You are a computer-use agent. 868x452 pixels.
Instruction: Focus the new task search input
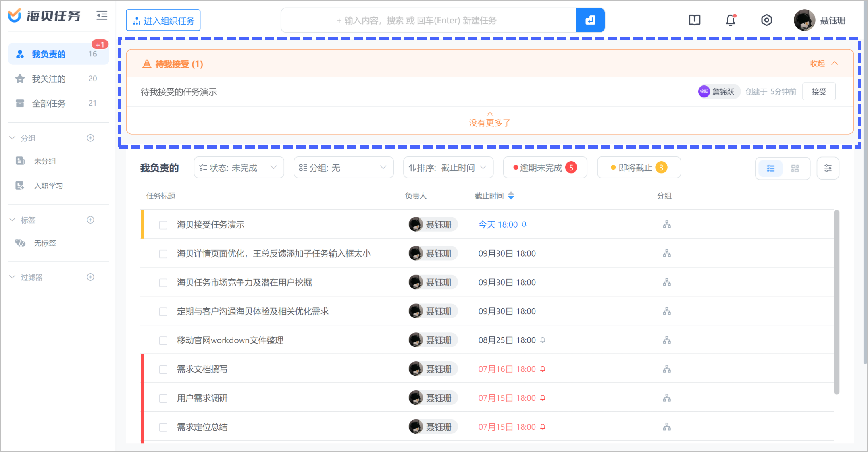coord(428,20)
